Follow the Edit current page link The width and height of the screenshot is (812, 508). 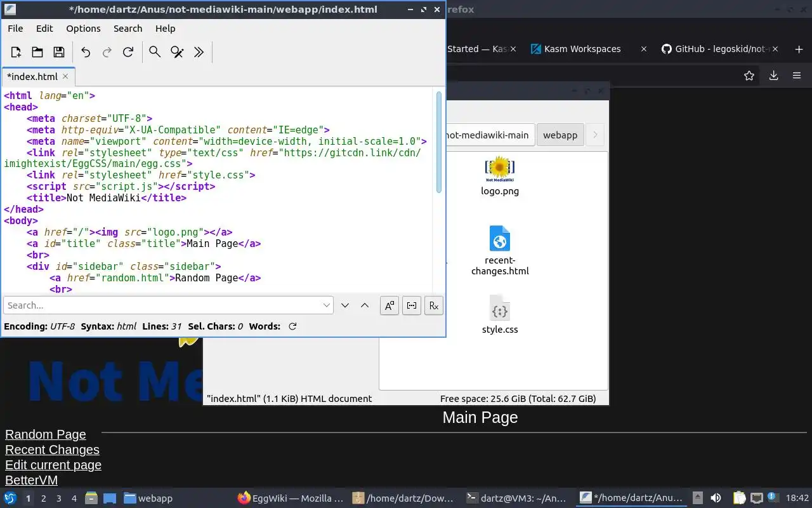(53, 465)
